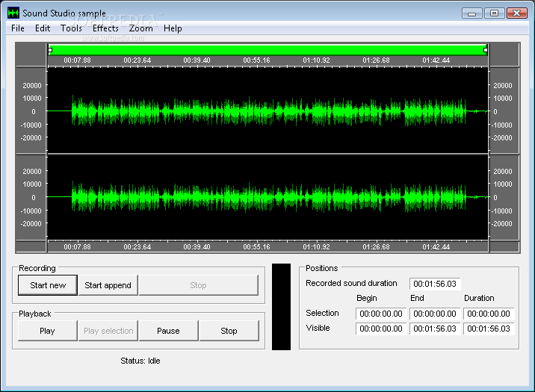Click the Recorded sound duration label
535x392 pixels.
(x=351, y=283)
